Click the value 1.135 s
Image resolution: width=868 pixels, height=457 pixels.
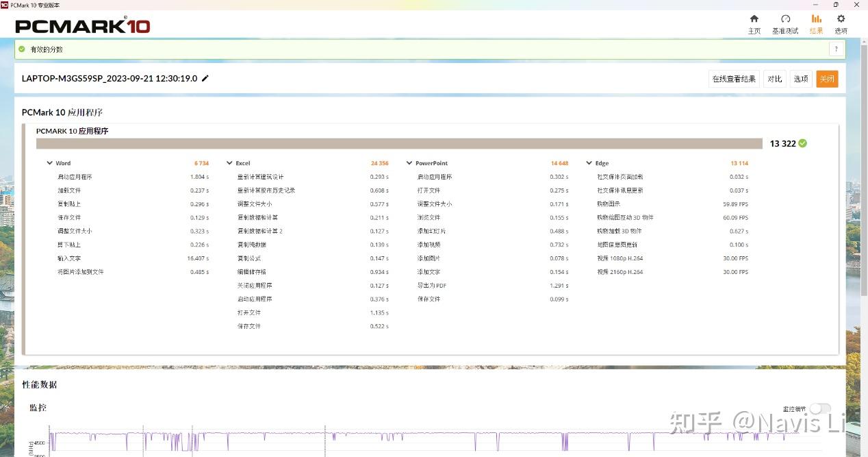point(379,312)
